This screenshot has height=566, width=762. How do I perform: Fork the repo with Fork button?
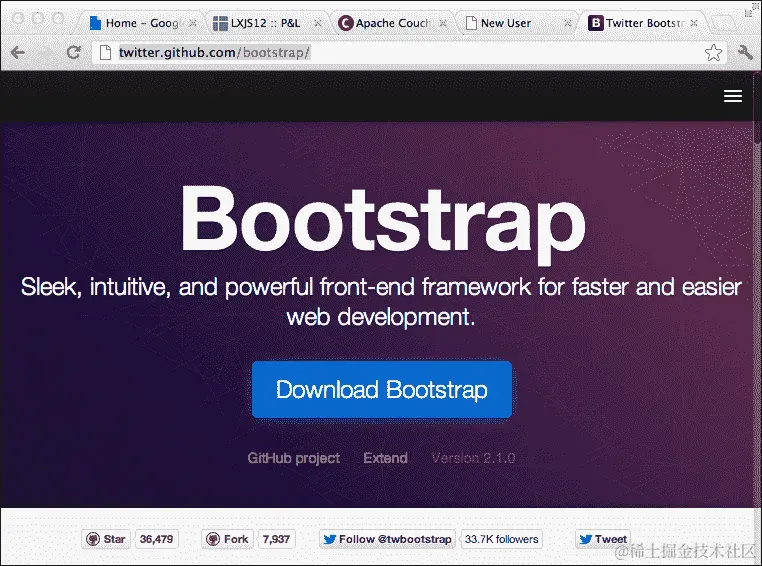point(227,539)
